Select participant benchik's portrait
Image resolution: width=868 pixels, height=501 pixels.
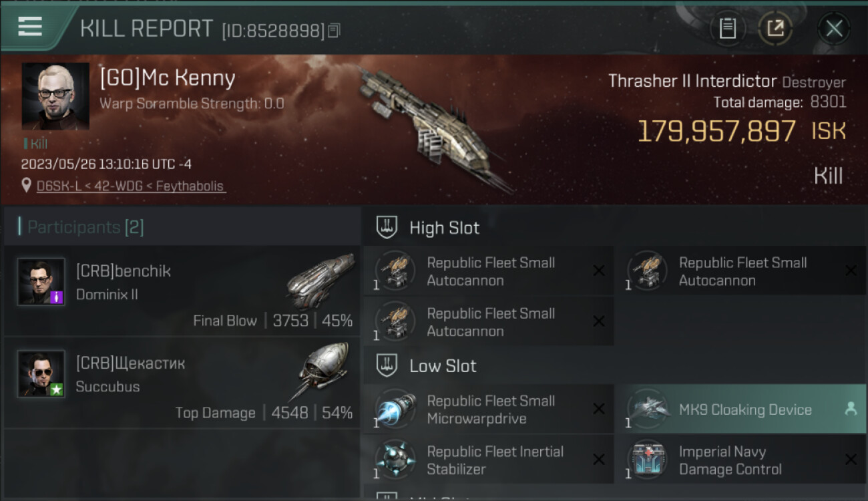41,282
